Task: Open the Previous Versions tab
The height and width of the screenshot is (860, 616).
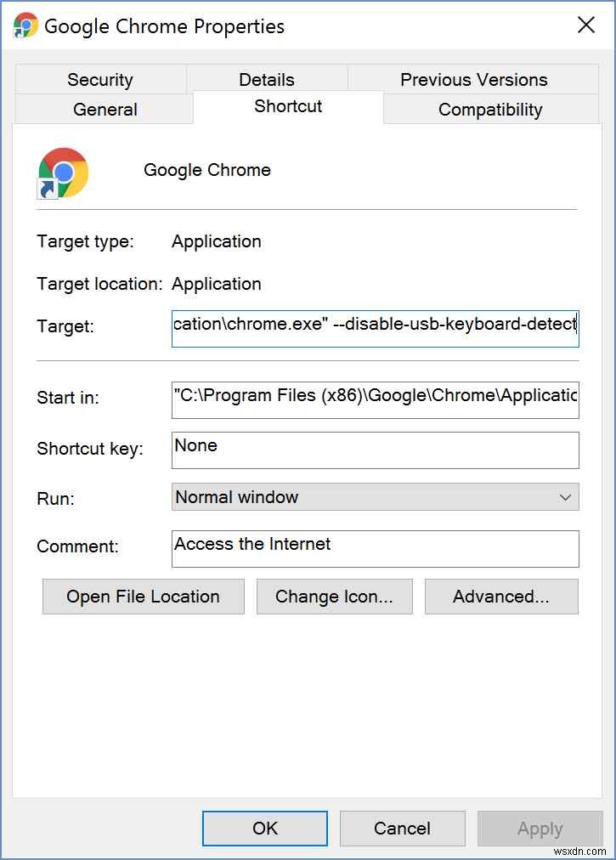Action: tap(473, 79)
